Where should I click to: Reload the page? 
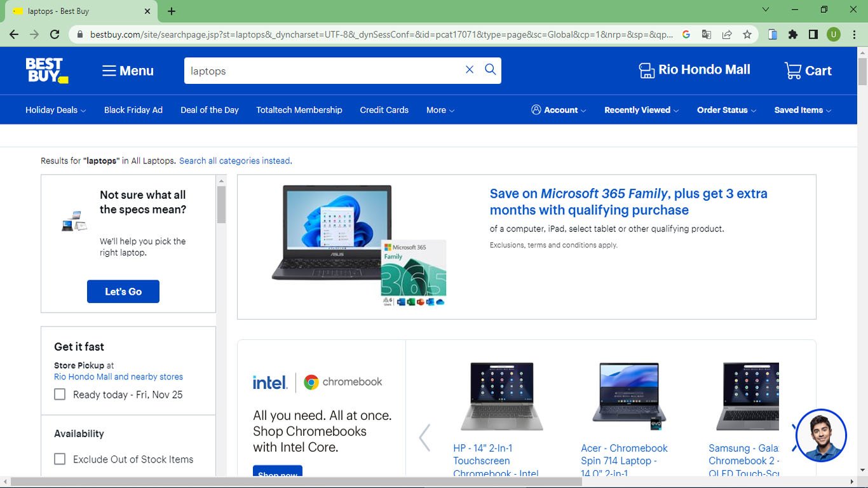(55, 34)
